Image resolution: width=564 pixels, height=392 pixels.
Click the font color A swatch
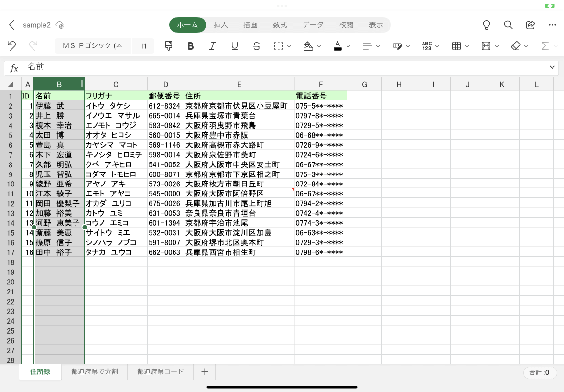[337, 46]
